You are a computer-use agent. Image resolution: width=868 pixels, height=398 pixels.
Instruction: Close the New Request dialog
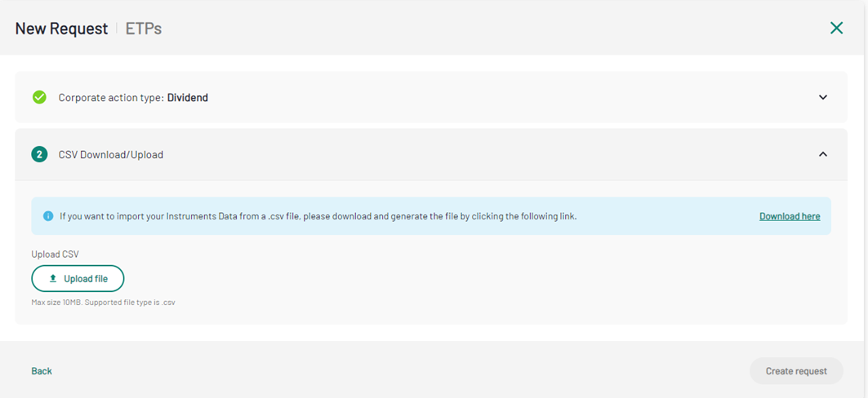click(x=836, y=29)
